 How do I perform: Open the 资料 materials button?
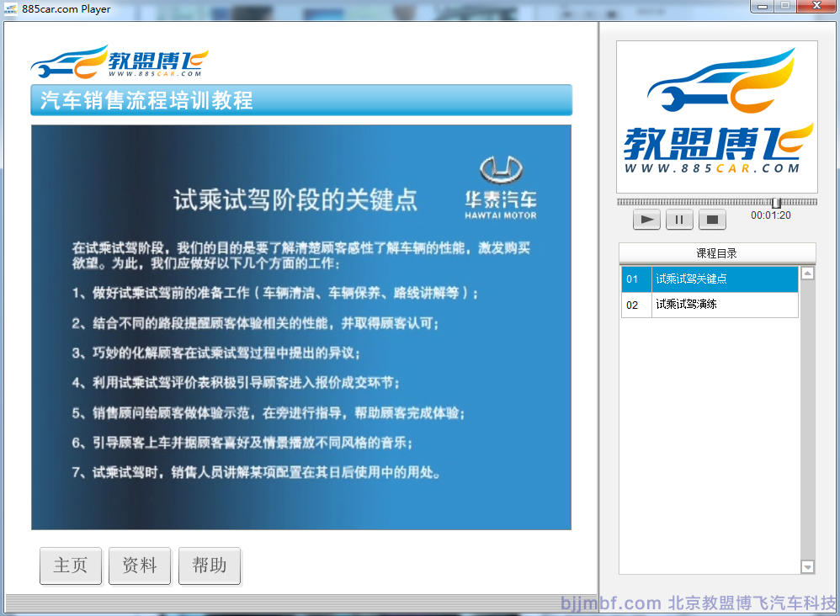point(140,566)
